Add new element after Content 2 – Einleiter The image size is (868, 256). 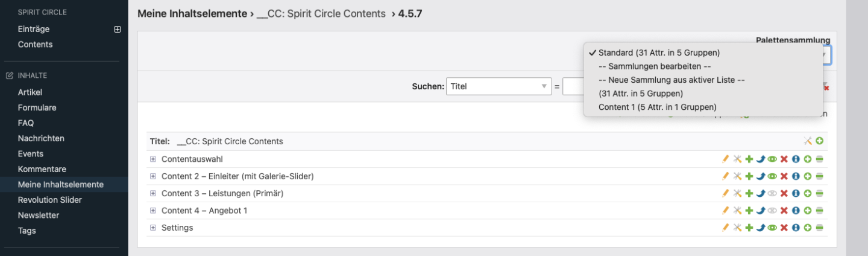tap(808, 176)
